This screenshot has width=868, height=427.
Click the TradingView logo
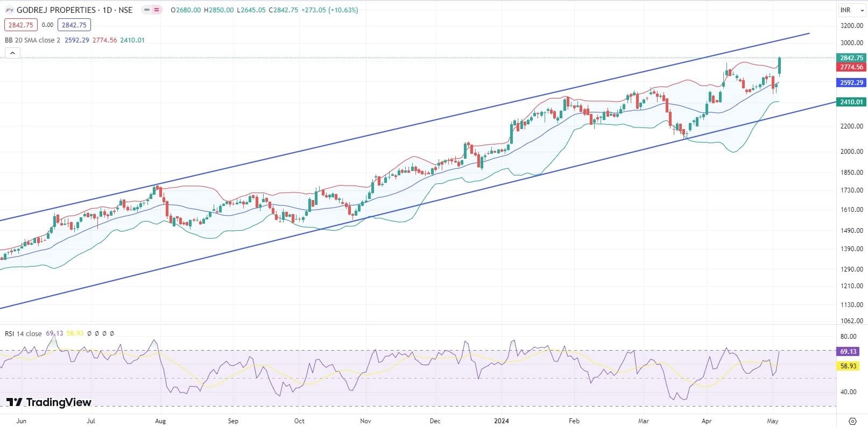click(49, 402)
